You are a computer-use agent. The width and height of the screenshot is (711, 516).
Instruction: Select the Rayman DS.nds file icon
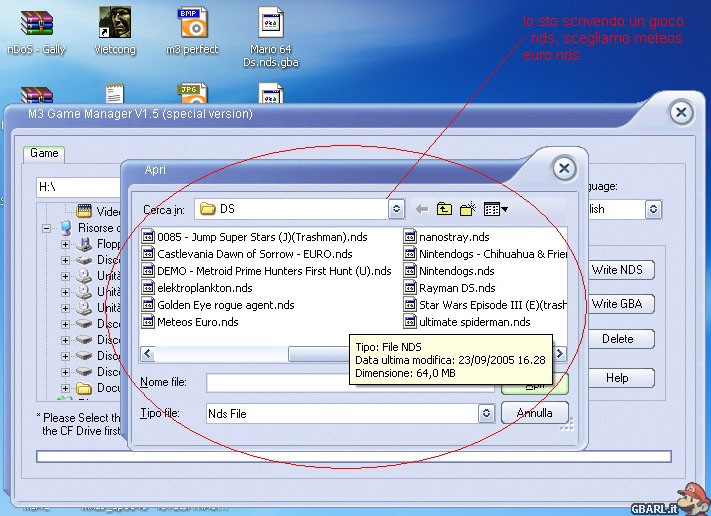[410, 287]
